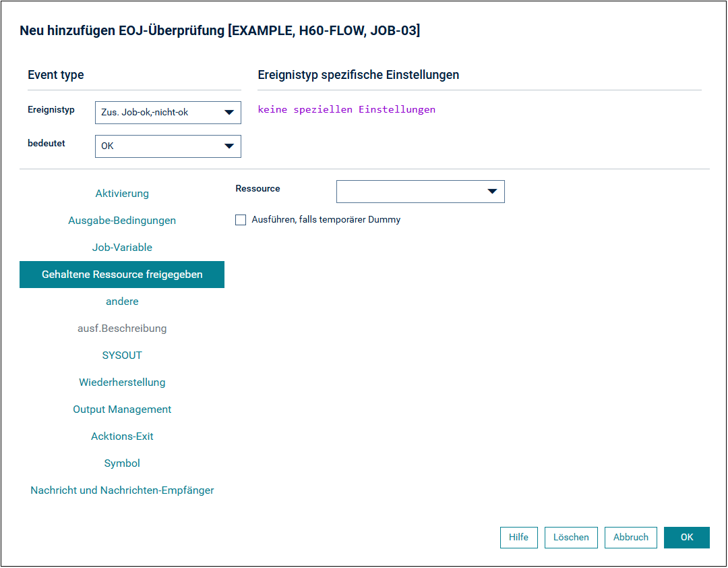728x568 pixels.
Task: Confirm with the teal OK button
Action: click(x=687, y=538)
